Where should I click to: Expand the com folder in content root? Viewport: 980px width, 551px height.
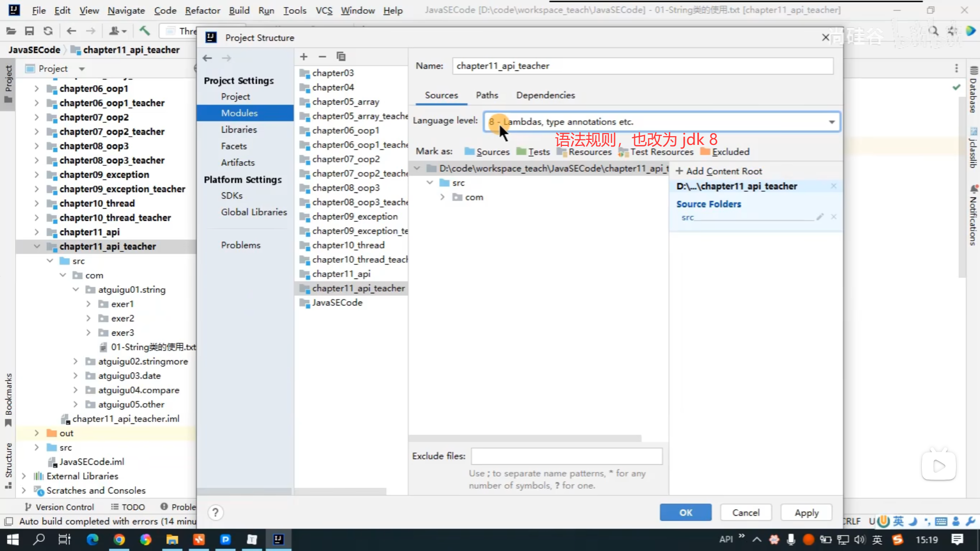click(x=442, y=197)
